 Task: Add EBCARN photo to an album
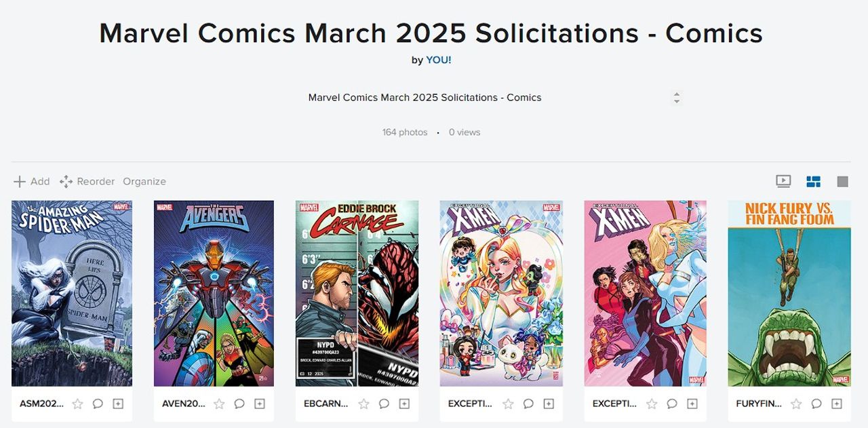[404, 404]
